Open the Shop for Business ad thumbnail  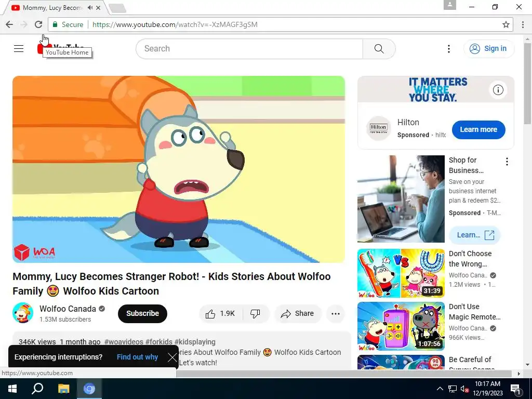point(401,199)
